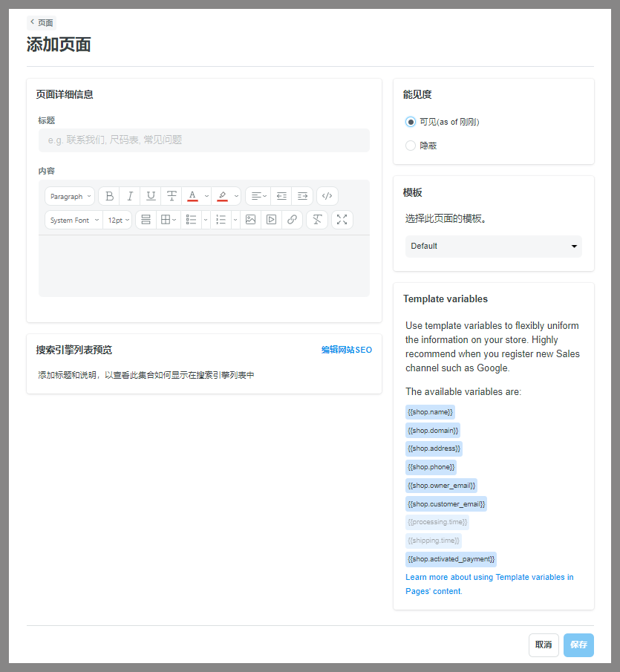The height and width of the screenshot is (672, 620).
Task: Insert a hyperlink in the editor
Action: point(293,220)
